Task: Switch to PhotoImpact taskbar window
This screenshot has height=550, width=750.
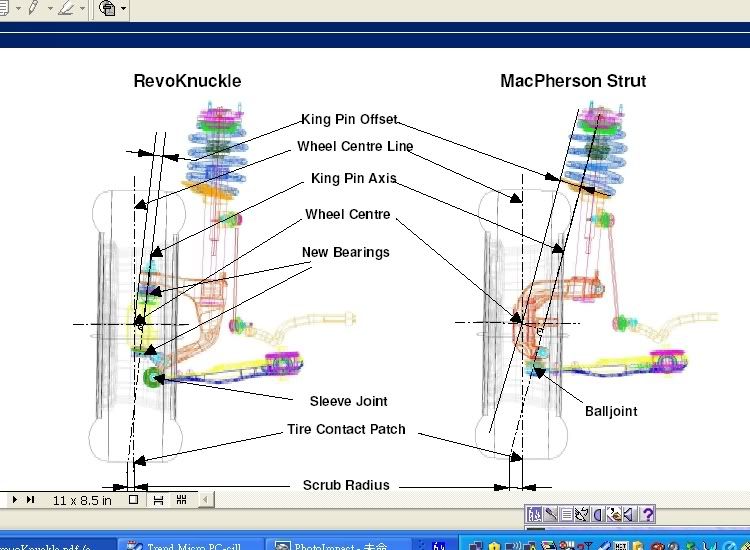Action: pos(338,545)
